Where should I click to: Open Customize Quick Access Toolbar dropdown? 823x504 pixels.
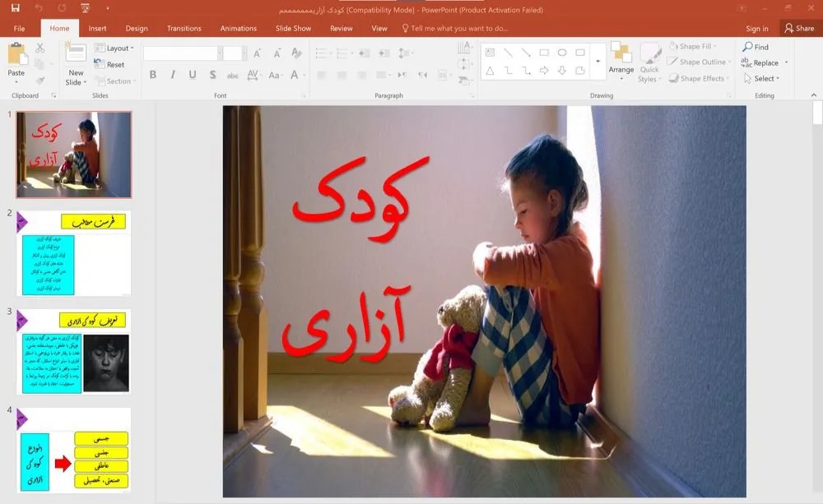(x=108, y=8)
